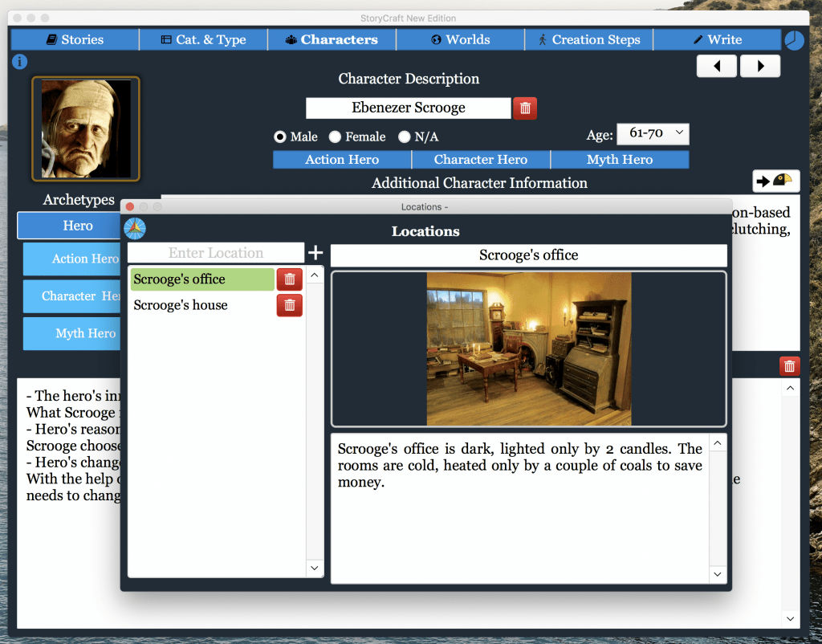Click the down arrow of main window text scrollbar
822x644 pixels.
791,619
